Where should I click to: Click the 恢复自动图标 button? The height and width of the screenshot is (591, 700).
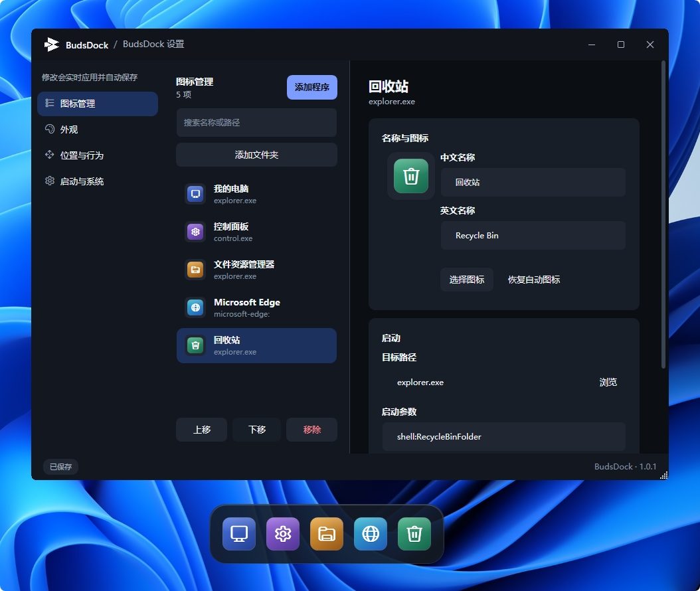[x=534, y=280]
